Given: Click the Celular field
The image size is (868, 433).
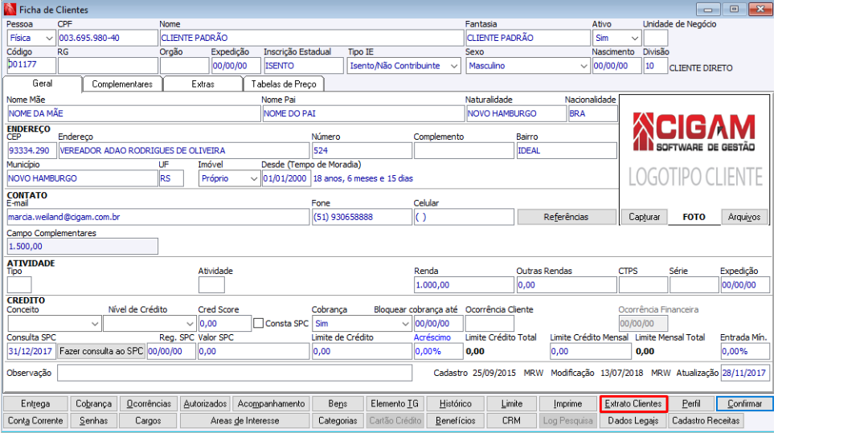Looking at the screenshot, I should pyautogui.click(x=464, y=218).
